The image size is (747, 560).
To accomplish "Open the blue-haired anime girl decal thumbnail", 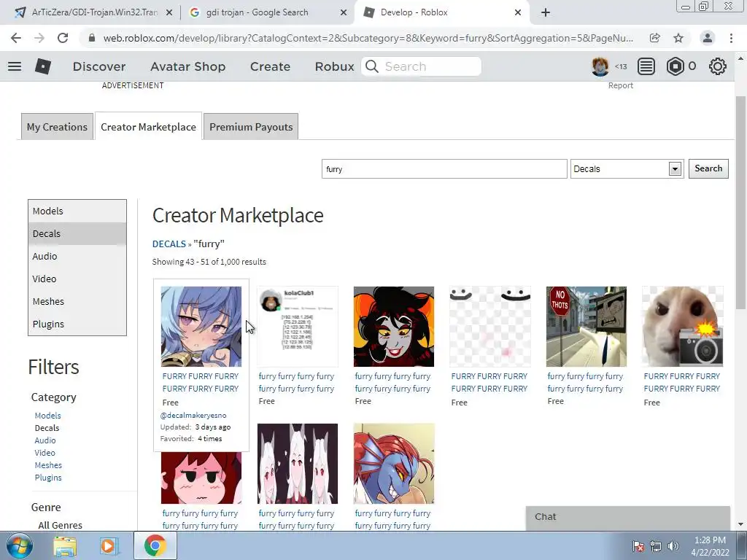I will (201, 327).
